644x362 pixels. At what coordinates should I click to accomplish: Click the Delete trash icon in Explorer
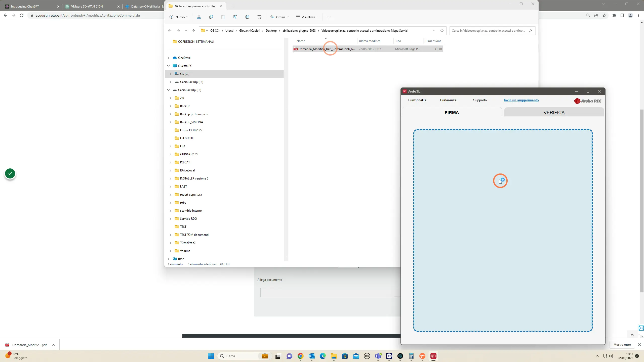(x=259, y=17)
